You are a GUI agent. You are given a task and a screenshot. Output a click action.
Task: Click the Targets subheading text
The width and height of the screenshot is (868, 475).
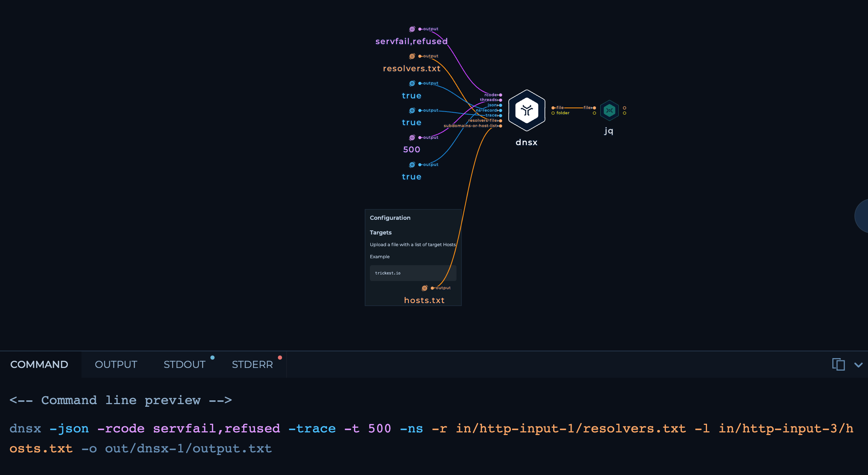[380, 233]
